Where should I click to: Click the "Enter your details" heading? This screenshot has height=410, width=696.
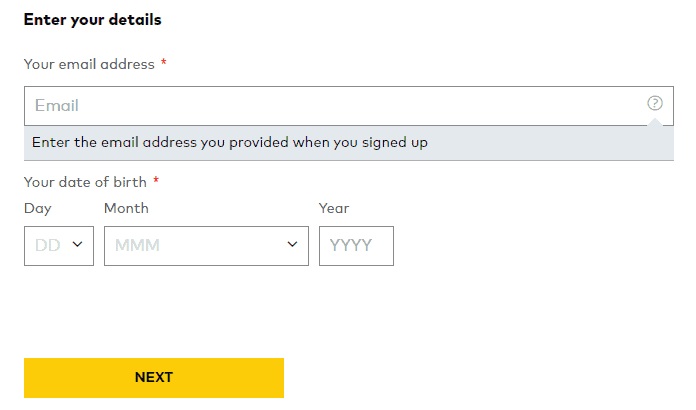[93, 20]
